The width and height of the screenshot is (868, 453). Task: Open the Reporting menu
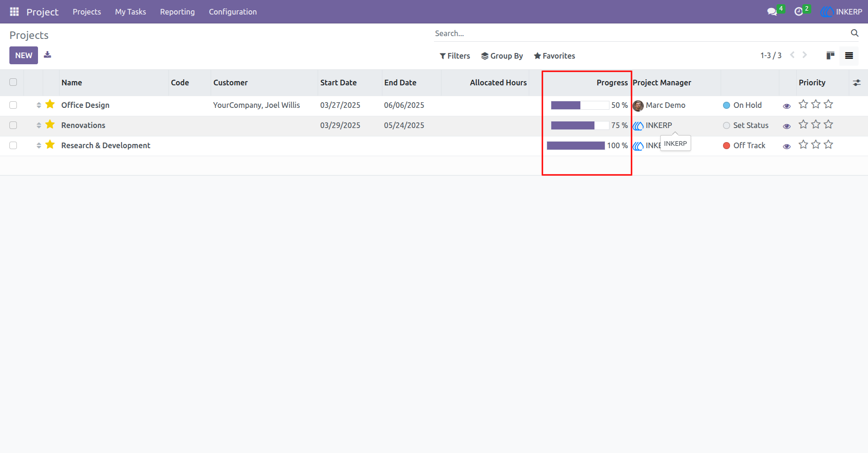[x=177, y=12]
